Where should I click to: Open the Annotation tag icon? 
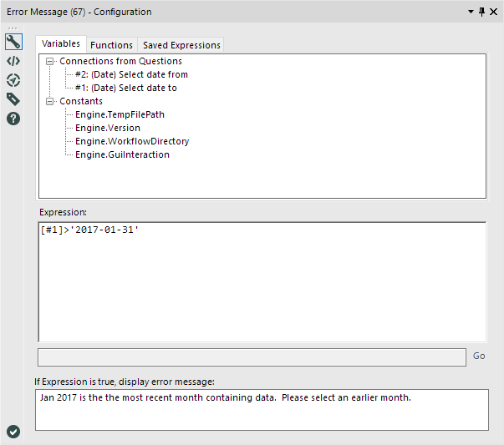13,99
